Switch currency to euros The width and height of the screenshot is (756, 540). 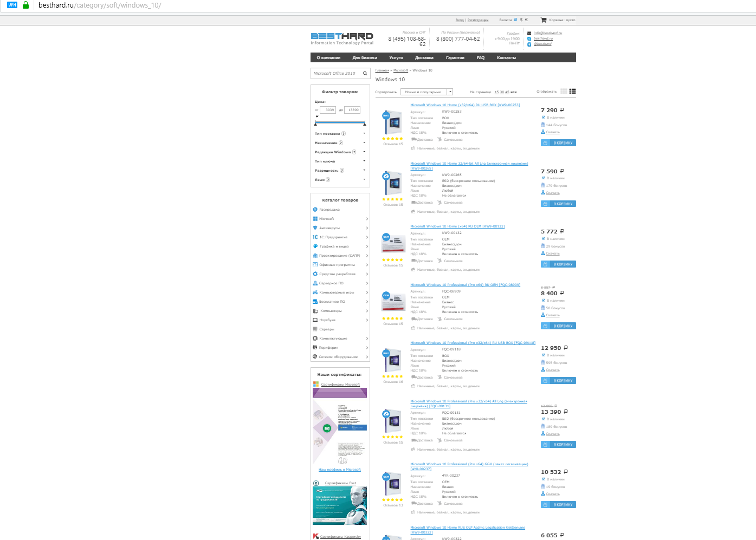[x=526, y=20]
